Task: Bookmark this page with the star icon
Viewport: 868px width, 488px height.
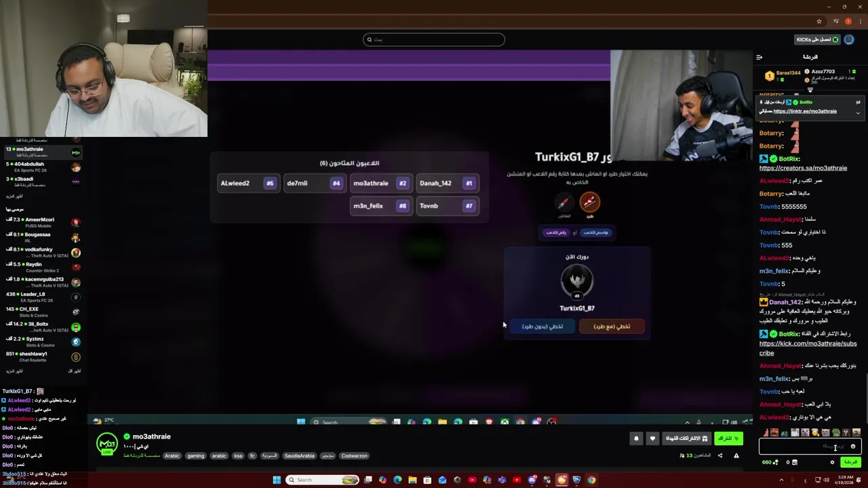Action: pos(819,21)
